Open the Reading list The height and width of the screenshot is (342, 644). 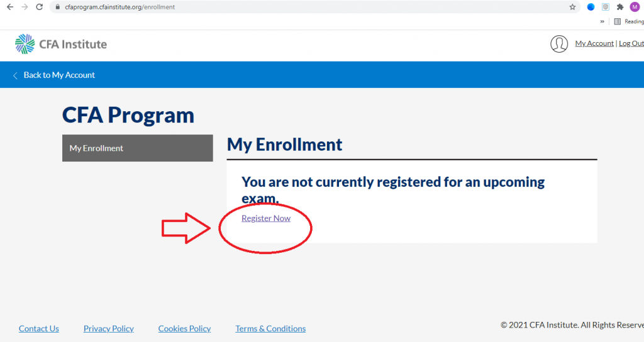pyautogui.click(x=629, y=21)
